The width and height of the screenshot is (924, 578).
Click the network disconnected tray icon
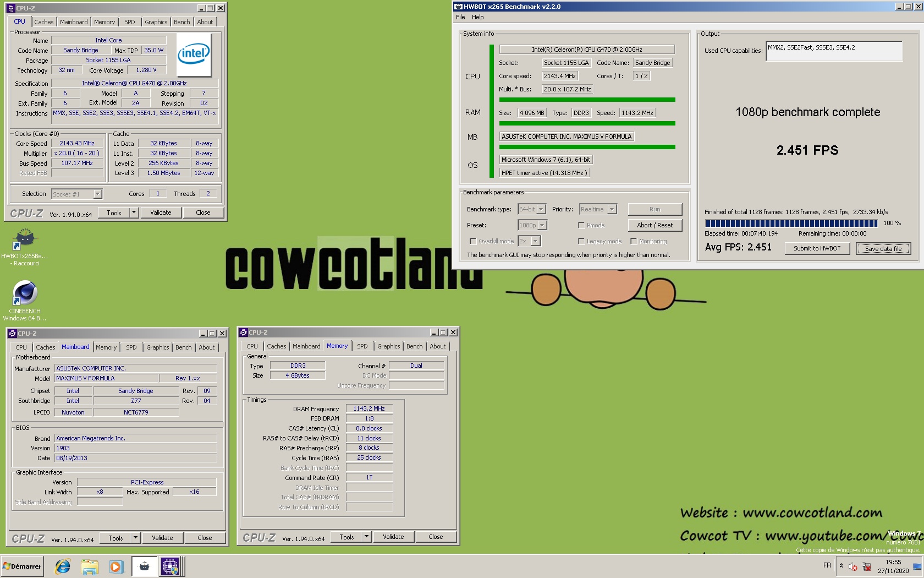[866, 566]
